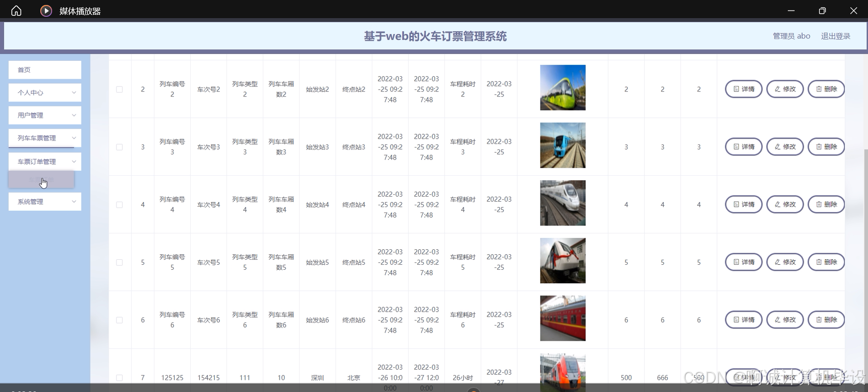Select checkbox for row 7
The image size is (868, 392).
[x=120, y=377]
